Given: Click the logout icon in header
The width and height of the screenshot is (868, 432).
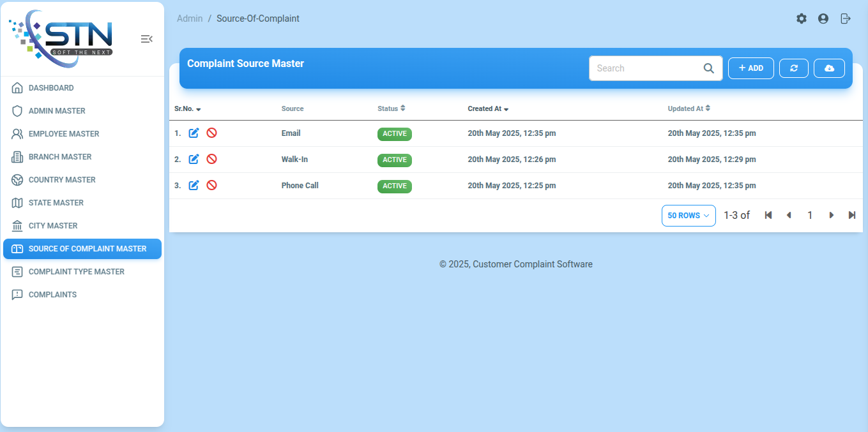Looking at the screenshot, I should [846, 19].
